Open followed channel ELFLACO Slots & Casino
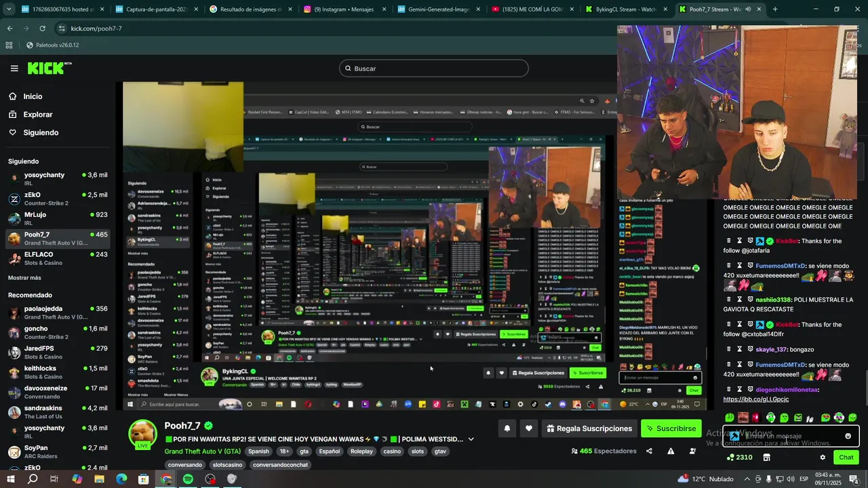 coord(58,258)
